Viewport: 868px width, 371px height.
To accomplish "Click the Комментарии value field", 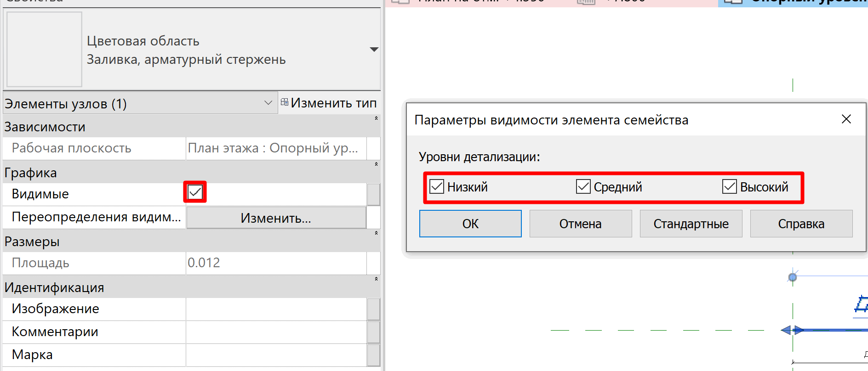I will [x=276, y=332].
